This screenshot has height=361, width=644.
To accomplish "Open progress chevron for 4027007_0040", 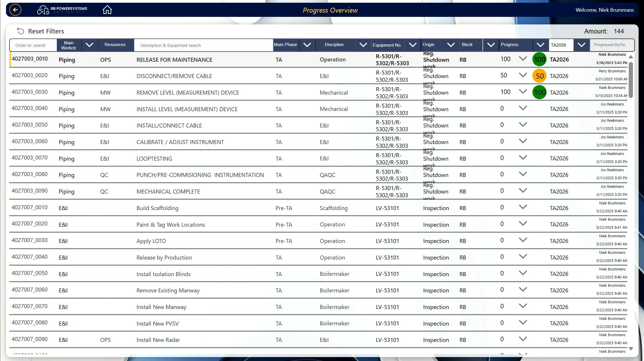I will (523, 256).
